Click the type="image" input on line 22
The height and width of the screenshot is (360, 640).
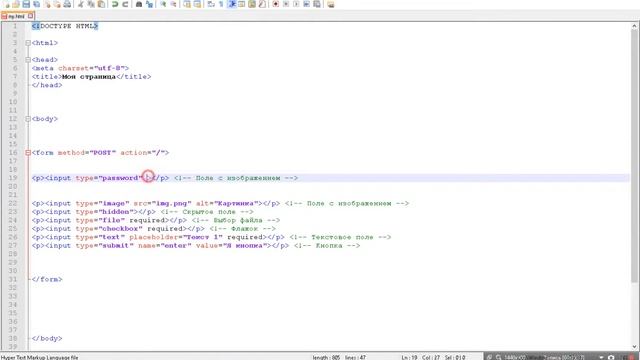pos(156,203)
